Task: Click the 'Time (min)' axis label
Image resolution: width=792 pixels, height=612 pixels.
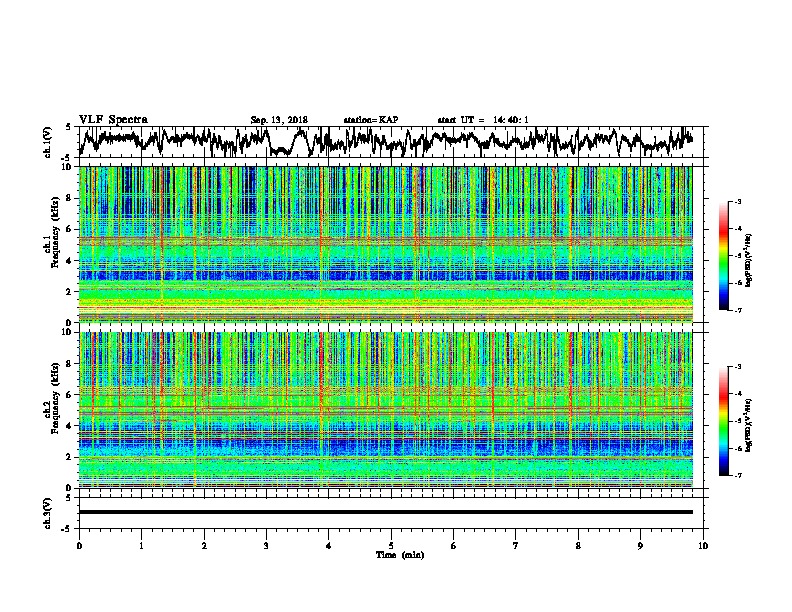Action: point(400,555)
